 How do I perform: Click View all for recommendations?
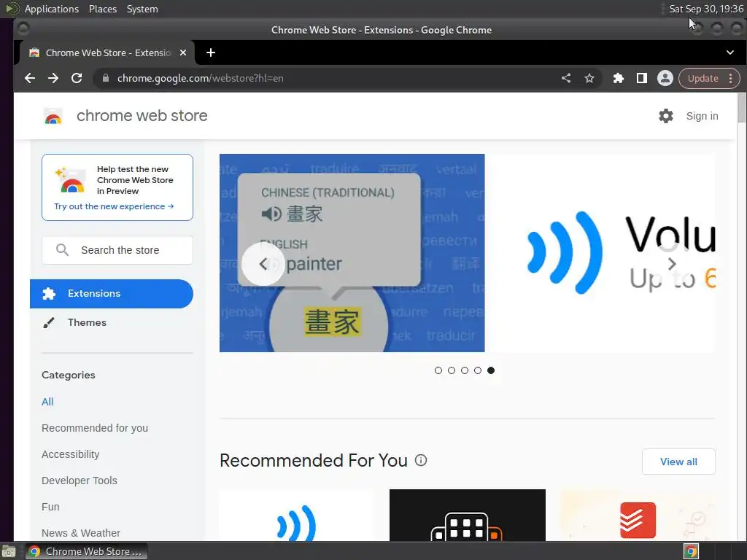point(678,462)
